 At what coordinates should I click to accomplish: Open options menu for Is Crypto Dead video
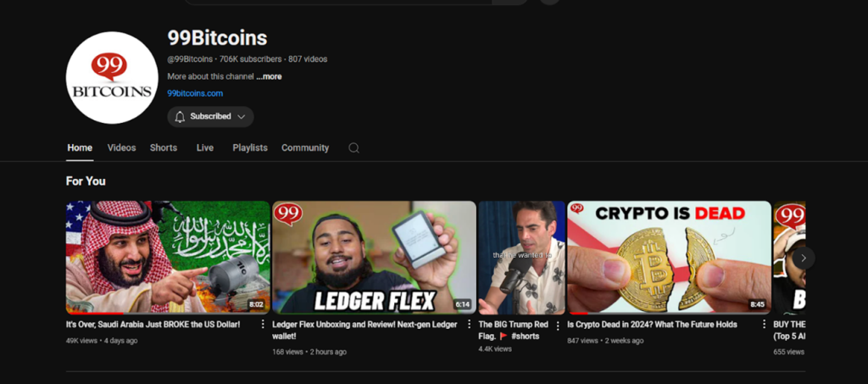pyautogui.click(x=764, y=325)
